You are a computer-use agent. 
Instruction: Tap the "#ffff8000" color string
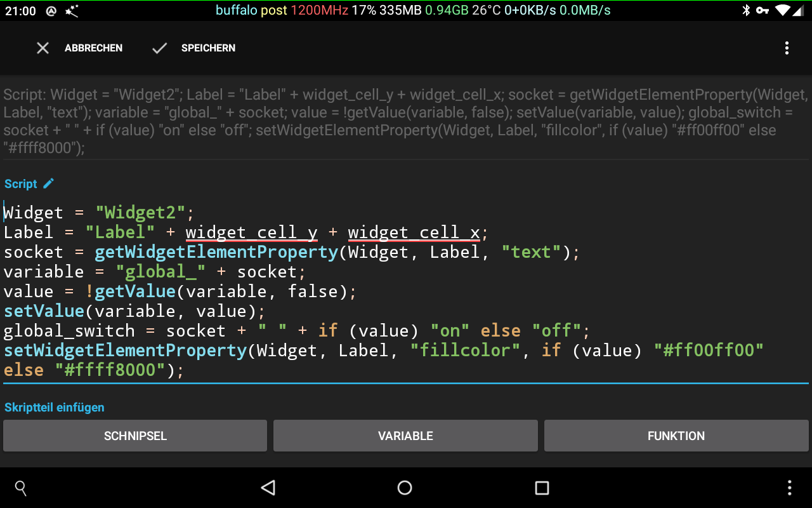pyautogui.click(x=110, y=370)
